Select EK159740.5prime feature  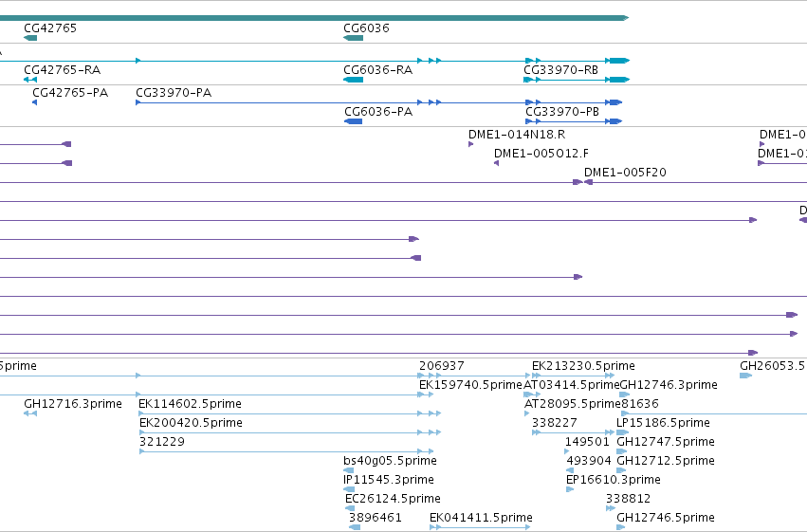pos(470,385)
